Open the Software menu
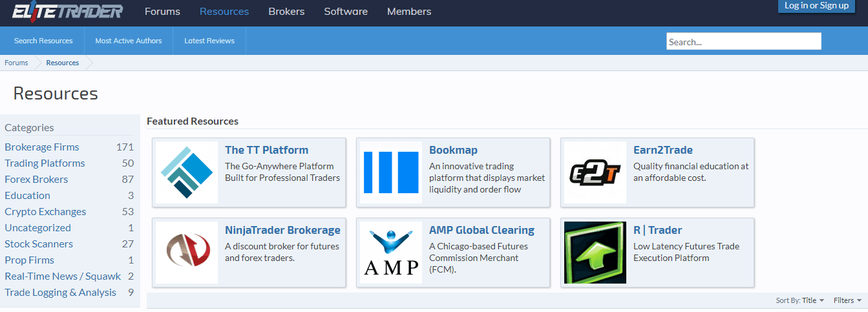Viewport: 868px width, 312px height. pos(346,12)
